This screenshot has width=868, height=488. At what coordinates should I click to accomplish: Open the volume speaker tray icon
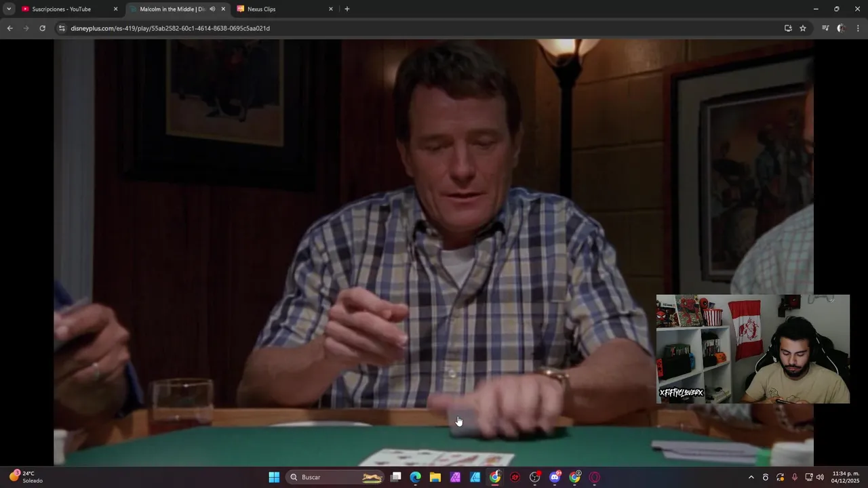820,477
